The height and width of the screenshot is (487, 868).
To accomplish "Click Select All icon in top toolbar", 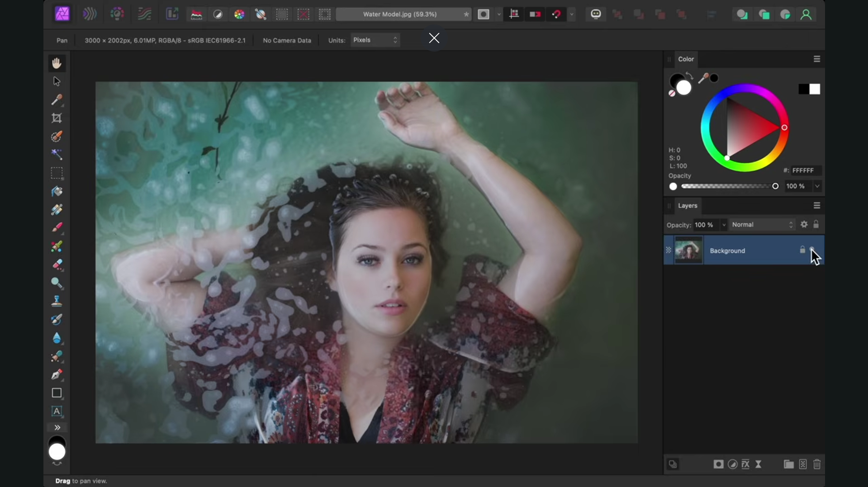I will [282, 14].
